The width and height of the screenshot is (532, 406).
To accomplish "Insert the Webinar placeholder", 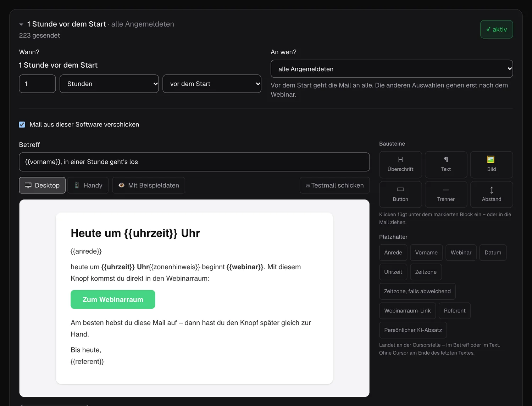I will tap(461, 253).
